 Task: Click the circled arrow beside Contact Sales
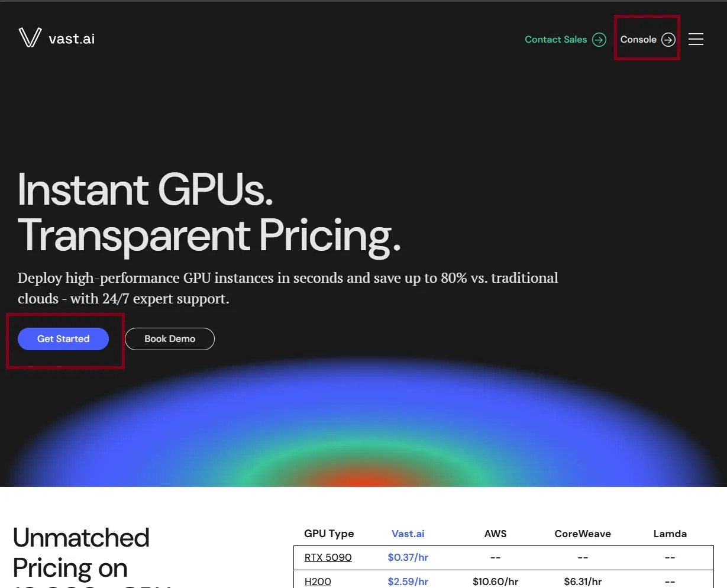[x=599, y=40]
